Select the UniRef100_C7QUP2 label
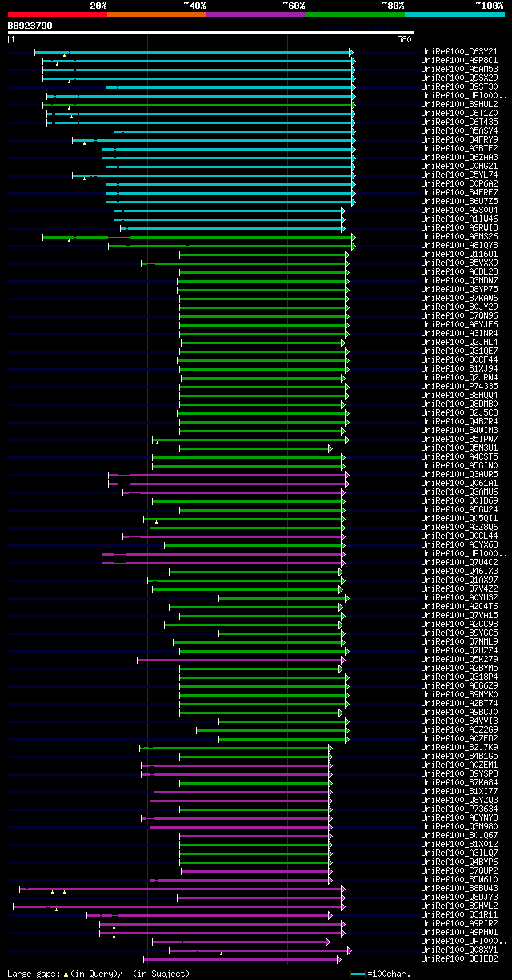The height and width of the screenshot is (980, 512). click(x=459, y=870)
